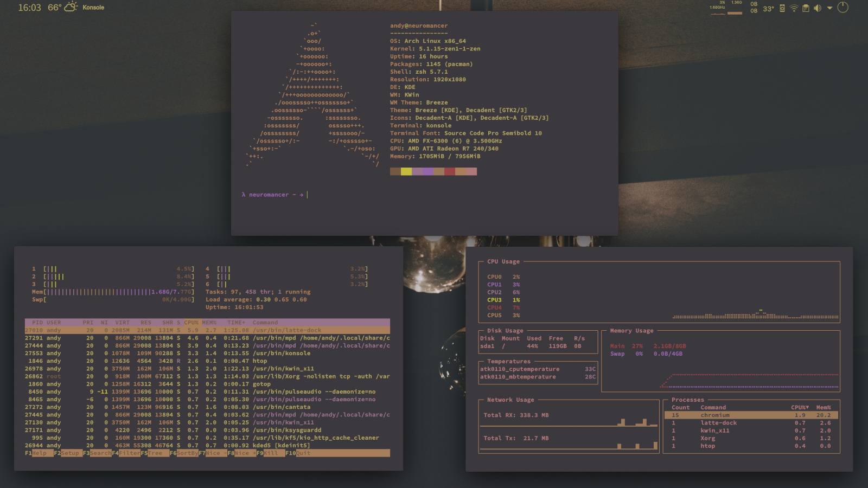Click the power button icon
The width and height of the screenshot is (868, 488).
[x=843, y=8]
